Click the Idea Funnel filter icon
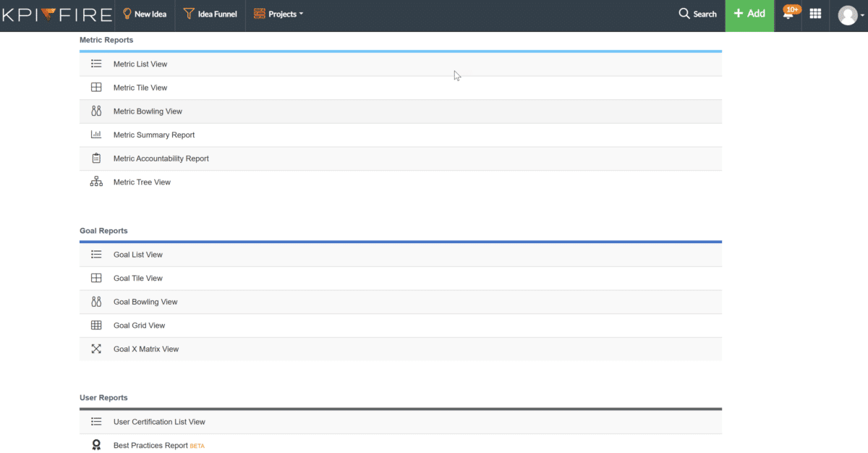 click(189, 14)
